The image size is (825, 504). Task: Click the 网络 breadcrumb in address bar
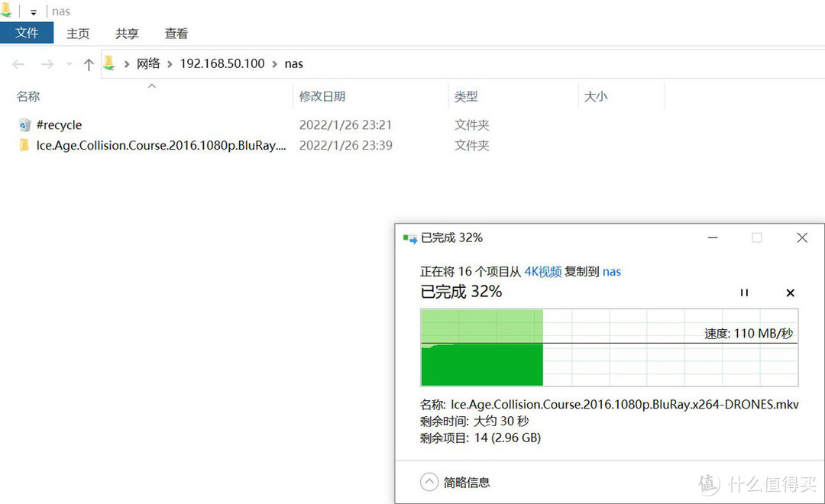148,64
